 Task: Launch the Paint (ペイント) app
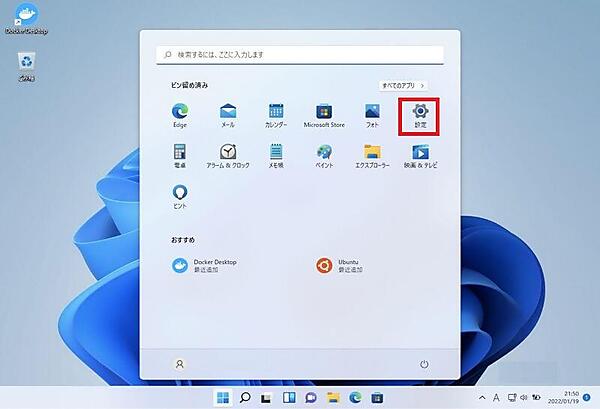point(324,156)
